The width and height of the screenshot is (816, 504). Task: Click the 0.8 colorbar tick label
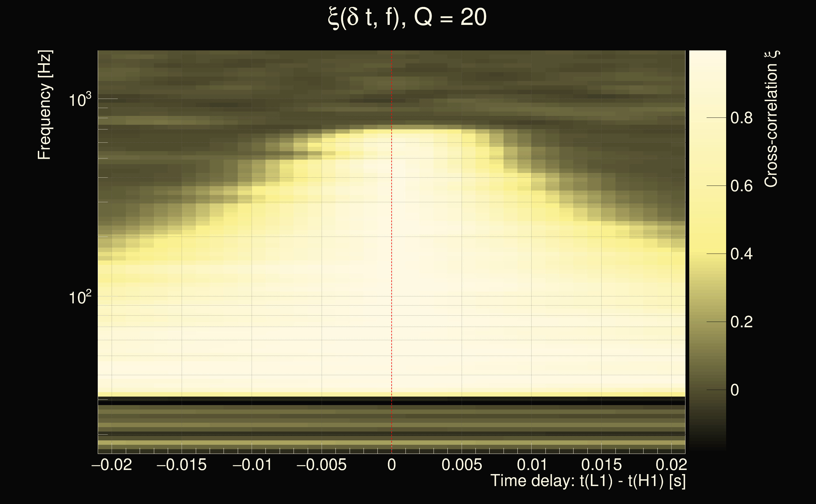[741, 118]
